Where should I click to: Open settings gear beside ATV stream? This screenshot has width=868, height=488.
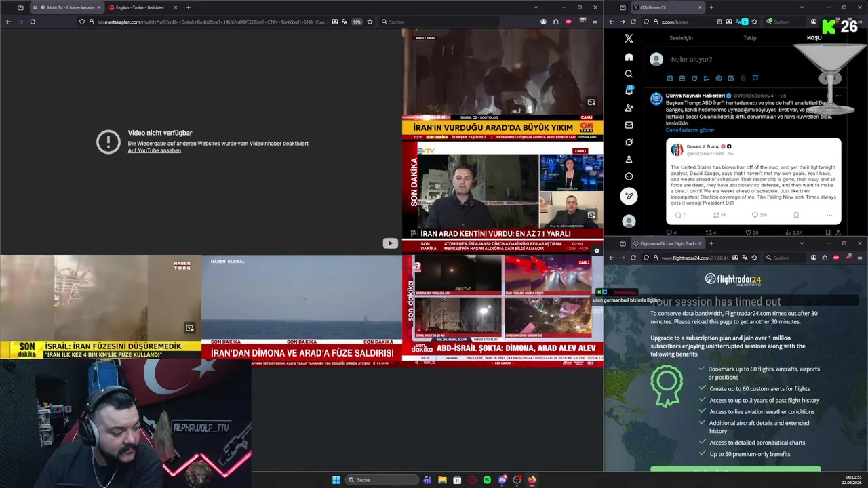(x=597, y=251)
